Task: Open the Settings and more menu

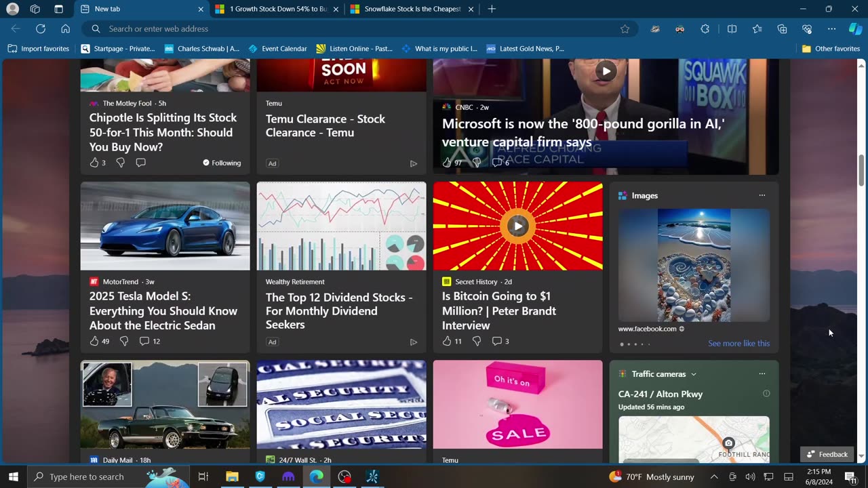Action: point(831,28)
